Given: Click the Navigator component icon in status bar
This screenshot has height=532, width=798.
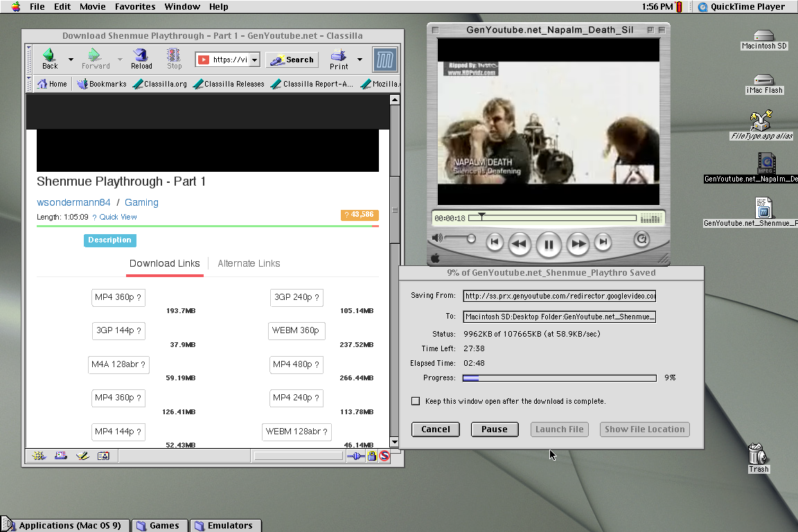Looking at the screenshot, I should pos(39,456).
